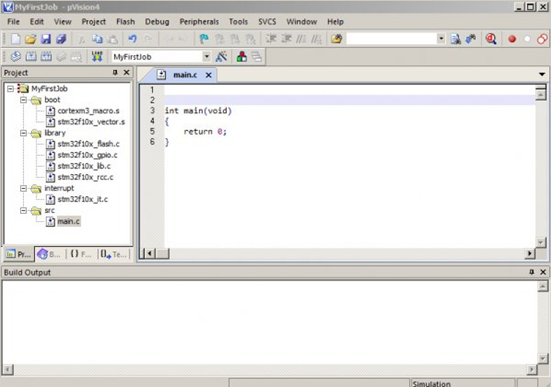Start the debug session with the magnifier icon

(x=491, y=39)
